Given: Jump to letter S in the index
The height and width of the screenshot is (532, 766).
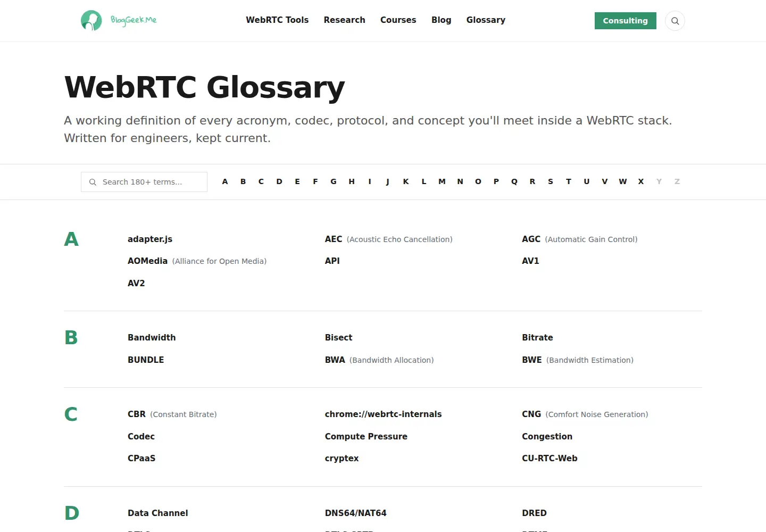Looking at the screenshot, I should [x=551, y=181].
